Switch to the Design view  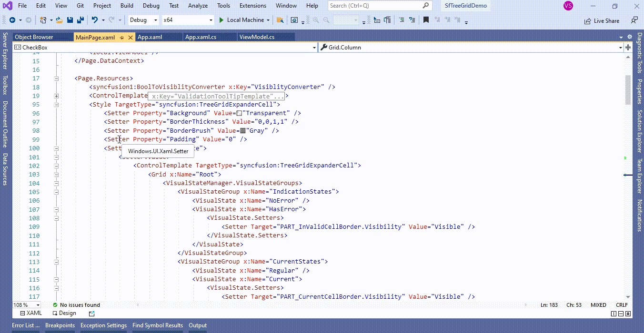click(x=64, y=313)
